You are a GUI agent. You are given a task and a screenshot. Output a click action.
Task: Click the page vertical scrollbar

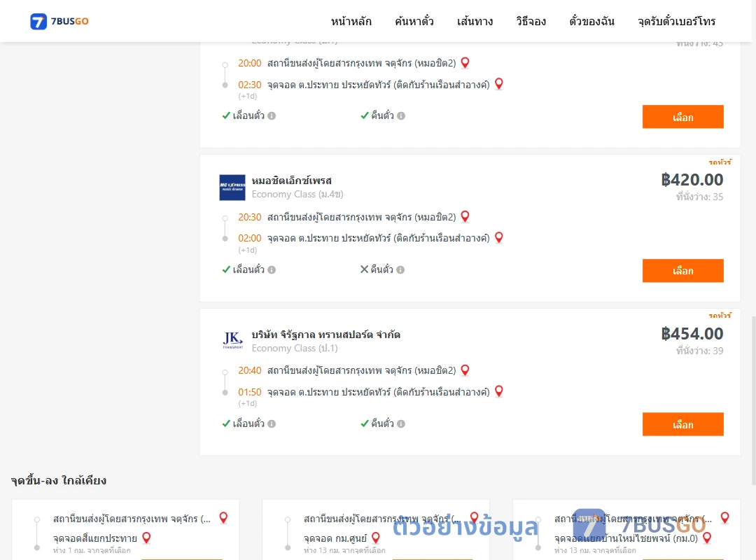[753, 400]
